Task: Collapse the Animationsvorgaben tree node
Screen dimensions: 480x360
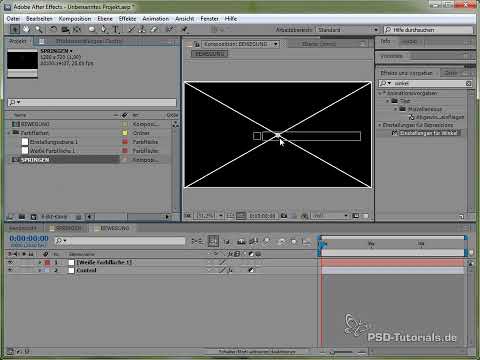Action: coord(380,93)
